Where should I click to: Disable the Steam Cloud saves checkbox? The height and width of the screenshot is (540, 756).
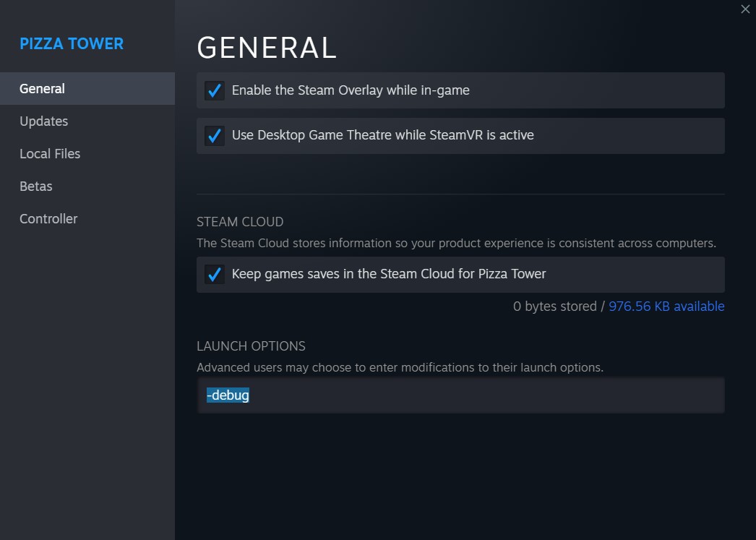214,274
